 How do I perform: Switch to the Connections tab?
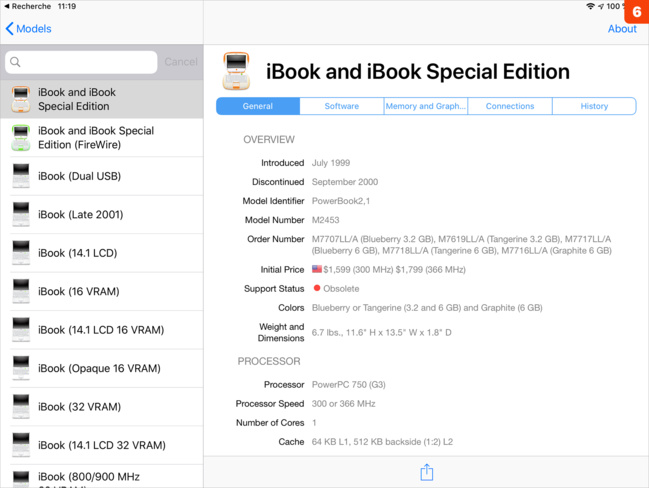510,106
